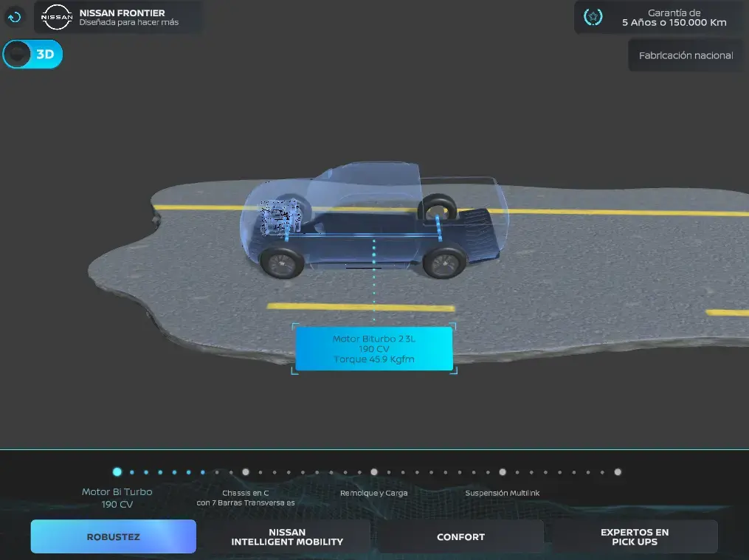
Task: Open the CONFORT tab
Action: pyautogui.click(x=460, y=536)
